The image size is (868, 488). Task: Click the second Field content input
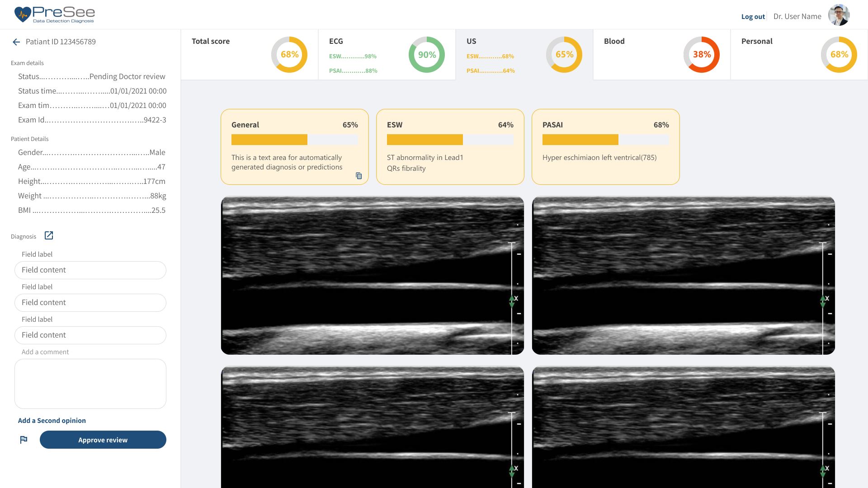(90, 303)
